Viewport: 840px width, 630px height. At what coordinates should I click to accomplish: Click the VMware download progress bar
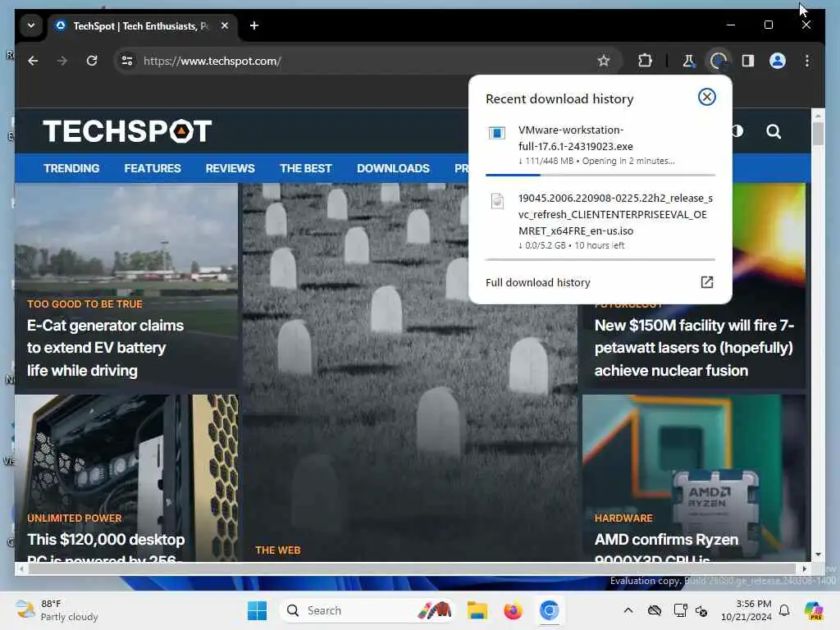pos(600,175)
